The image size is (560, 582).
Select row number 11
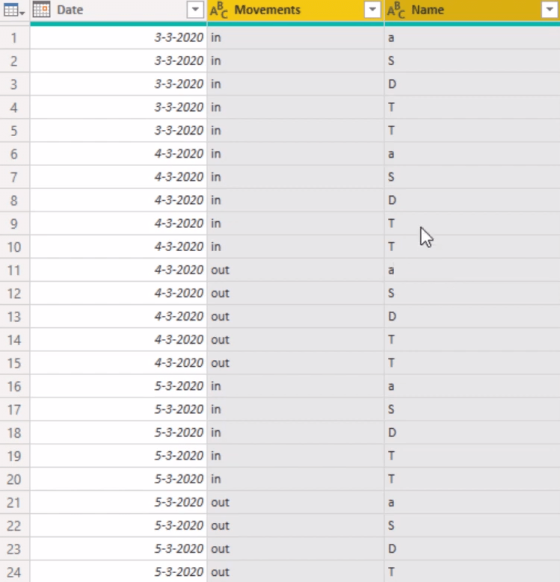tap(14, 270)
